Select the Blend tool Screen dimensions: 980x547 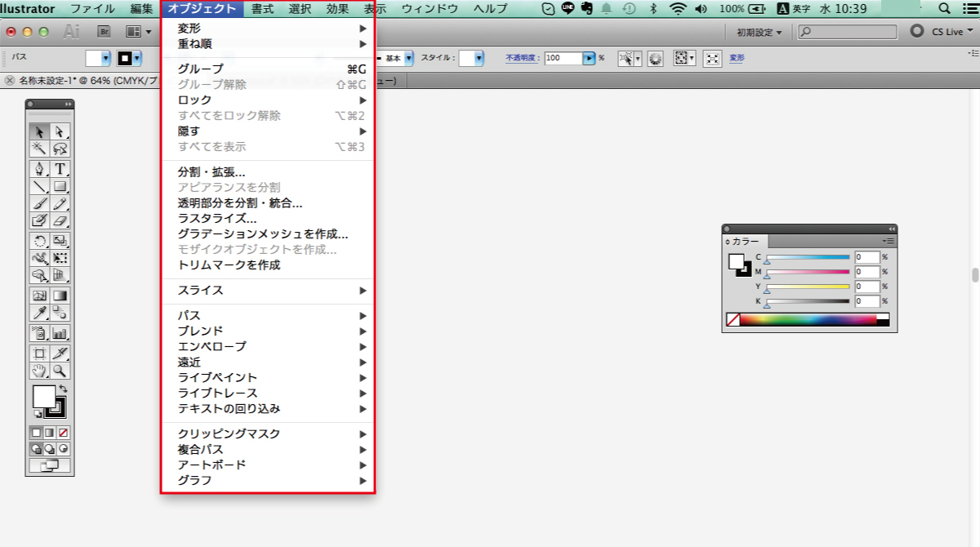tap(60, 313)
